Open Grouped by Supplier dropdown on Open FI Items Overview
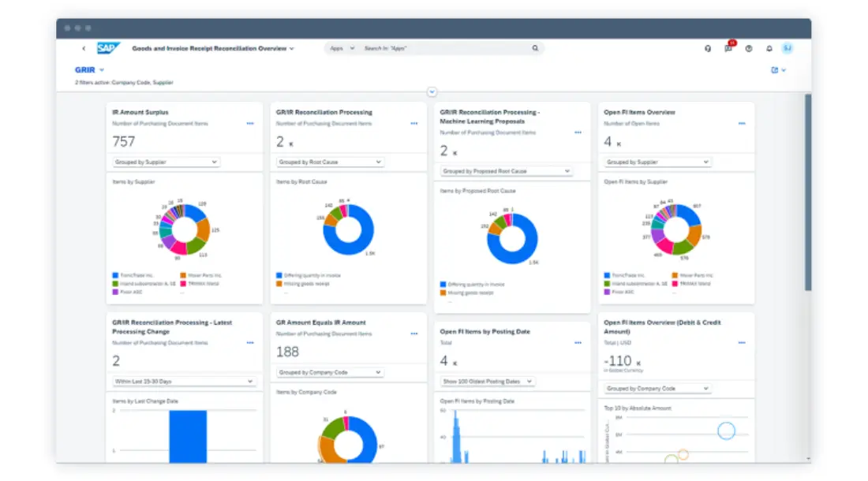The image size is (868, 481). coord(657,162)
